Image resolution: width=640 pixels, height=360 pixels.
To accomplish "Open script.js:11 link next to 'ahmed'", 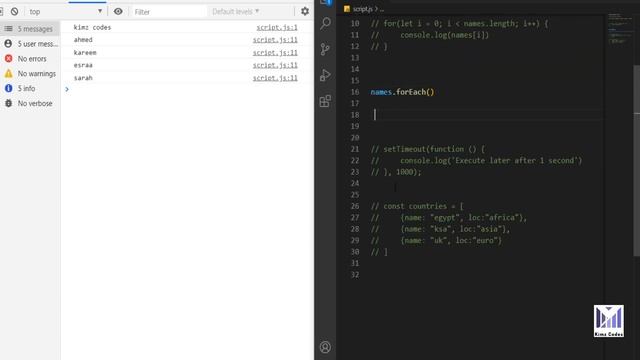I will [x=275, y=40].
